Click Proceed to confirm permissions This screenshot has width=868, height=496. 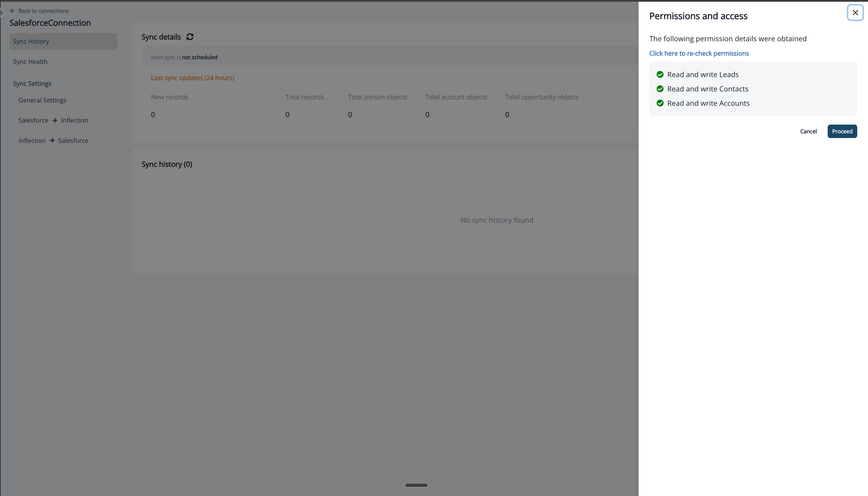[x=842, y=131]
